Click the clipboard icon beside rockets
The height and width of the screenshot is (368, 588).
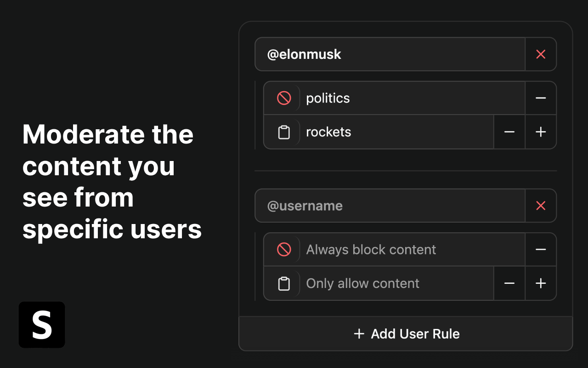click(284, 132)
